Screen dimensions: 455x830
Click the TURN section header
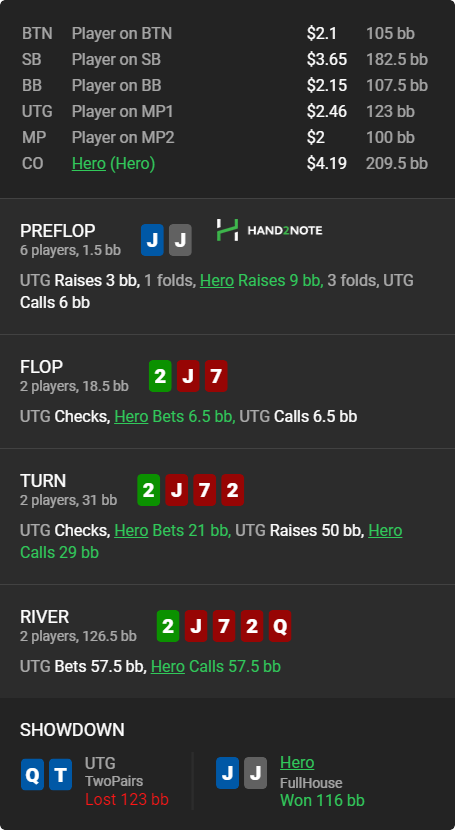tap(43, 481)
